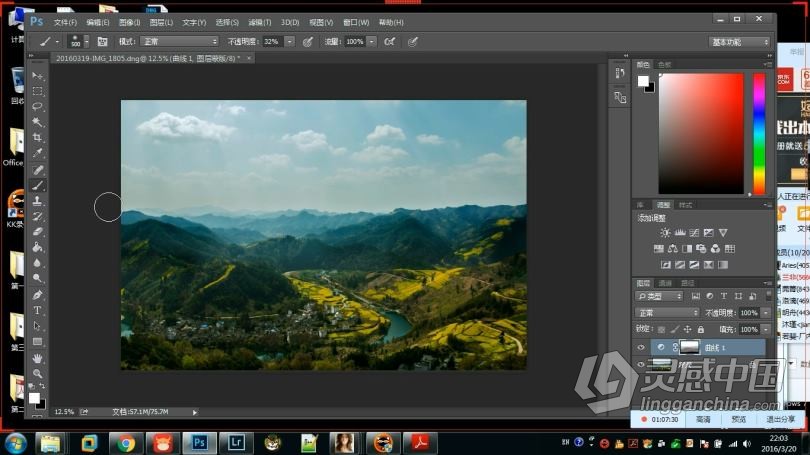Switch to the 样式 panel tab
810x455 pixels.
point(686,206)
